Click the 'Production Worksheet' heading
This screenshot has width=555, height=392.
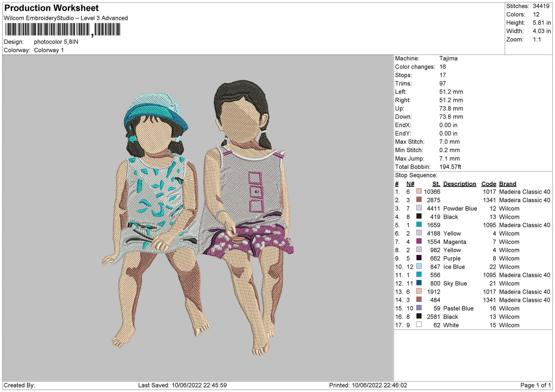click(x=51, y=8)
